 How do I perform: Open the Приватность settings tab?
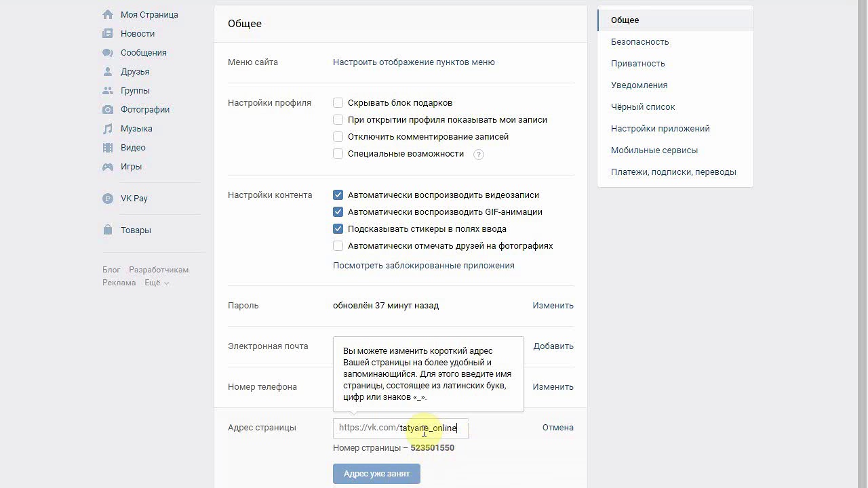click(637, 64)
